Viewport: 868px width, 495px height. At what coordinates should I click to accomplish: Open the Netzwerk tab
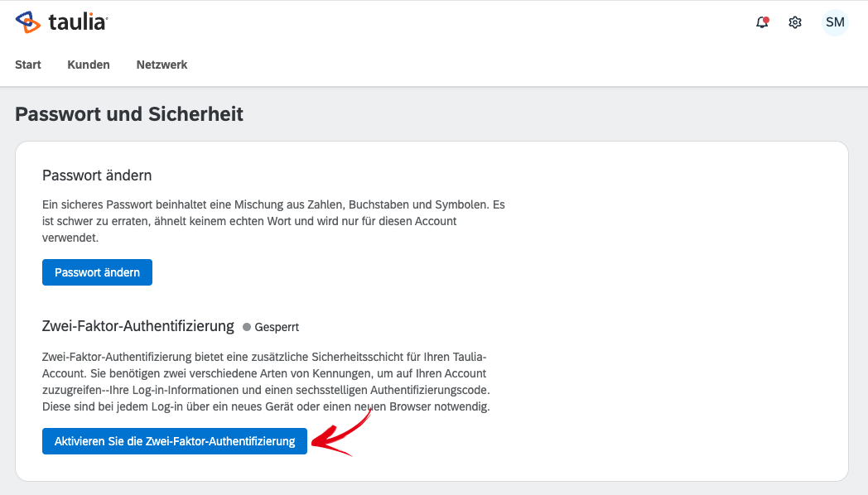point(162,65)
